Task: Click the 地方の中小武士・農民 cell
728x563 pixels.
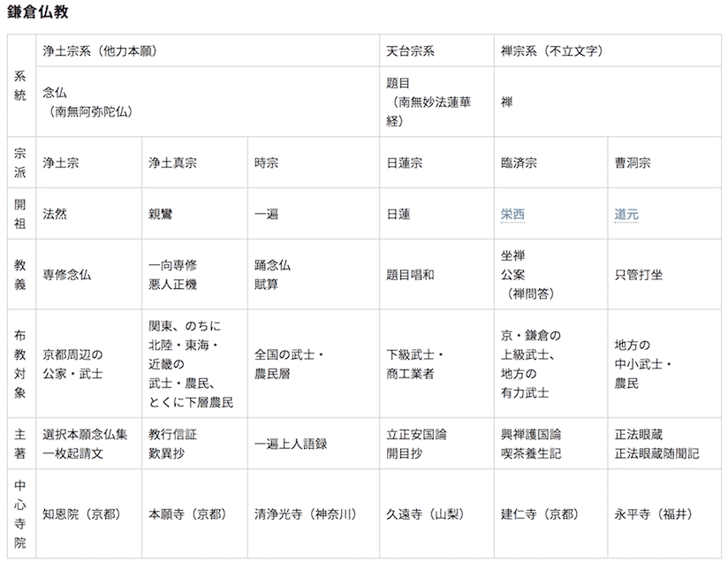Action: pos(664,364)
